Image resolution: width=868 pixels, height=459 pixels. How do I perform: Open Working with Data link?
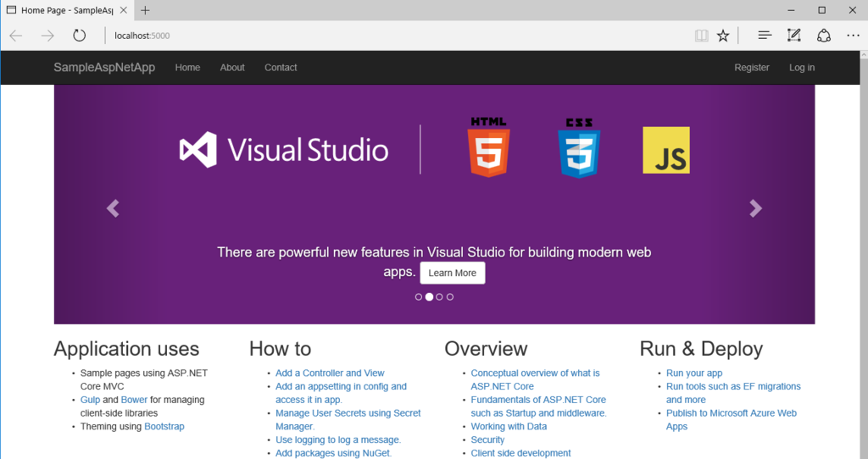pyautogui.click(x=509, y=426)
